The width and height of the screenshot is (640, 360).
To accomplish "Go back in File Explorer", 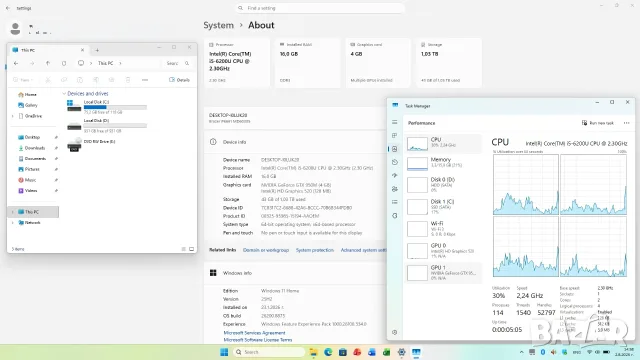I will 16,63.
